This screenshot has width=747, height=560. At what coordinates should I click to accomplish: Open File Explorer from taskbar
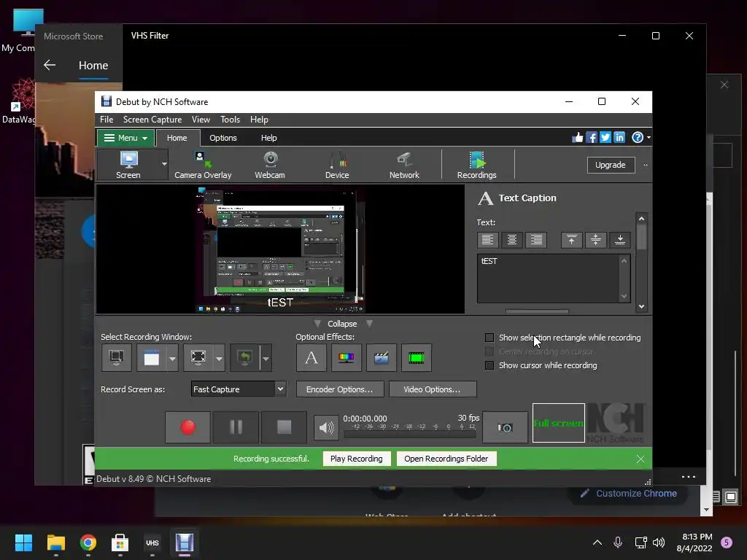pyautogui.click(x=55, y=542)
